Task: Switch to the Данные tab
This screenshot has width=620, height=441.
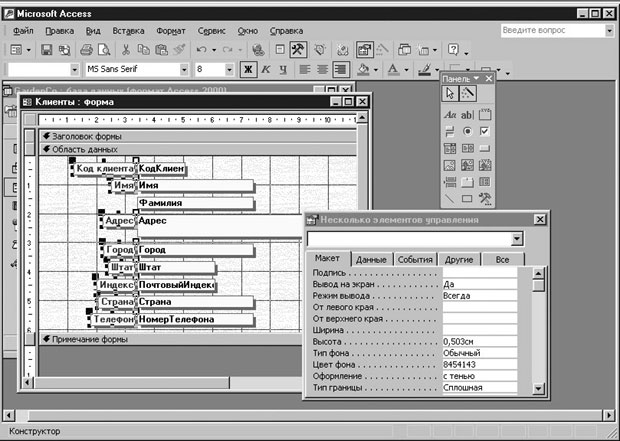Action: pyautogui.click(x=371, y=260)
